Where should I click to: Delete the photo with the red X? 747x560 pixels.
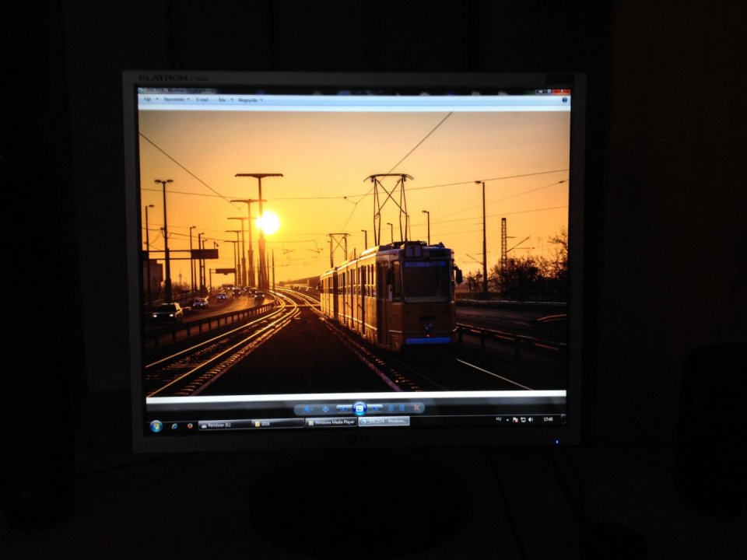point(416,408)
